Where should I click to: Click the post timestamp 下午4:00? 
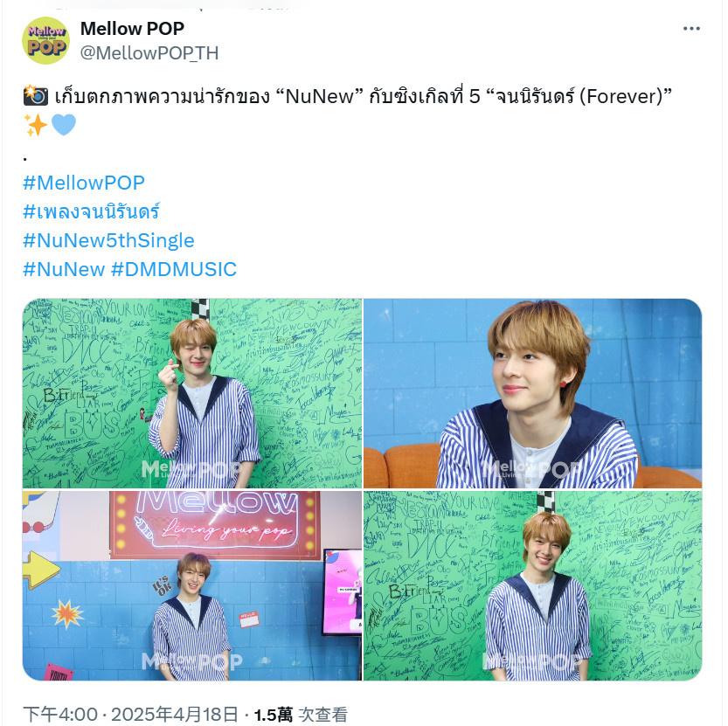click(60, 715)
